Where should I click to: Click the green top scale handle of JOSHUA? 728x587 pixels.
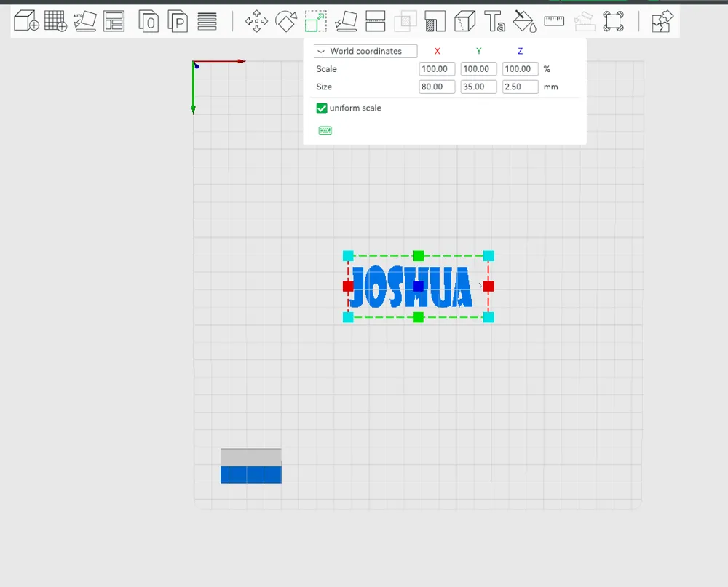[x=418, y=255]
